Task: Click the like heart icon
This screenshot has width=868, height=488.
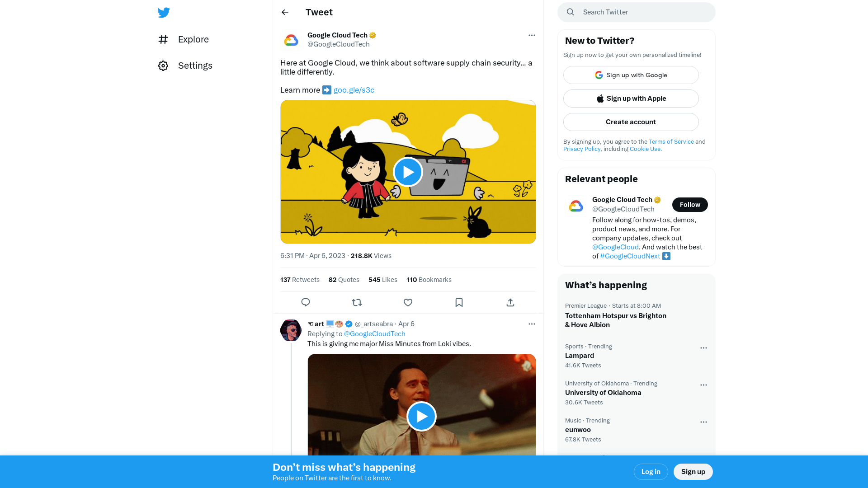Action: (408, 303)
